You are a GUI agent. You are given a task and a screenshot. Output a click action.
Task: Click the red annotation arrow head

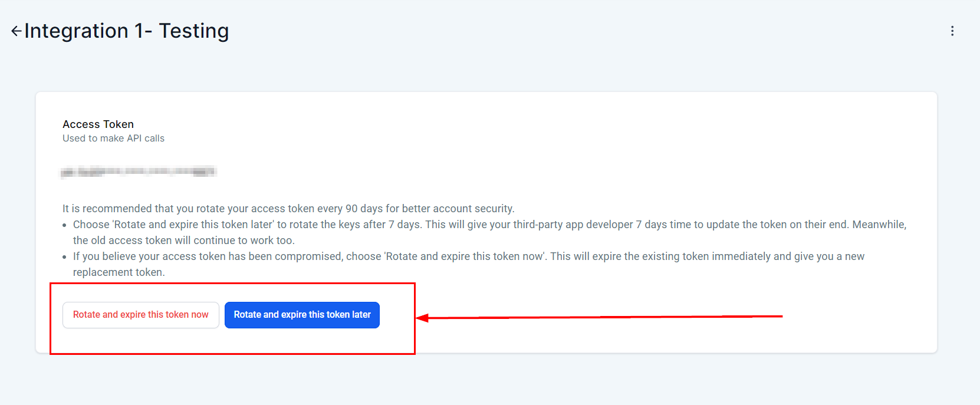pyautogui.click(x=422, y=318)
